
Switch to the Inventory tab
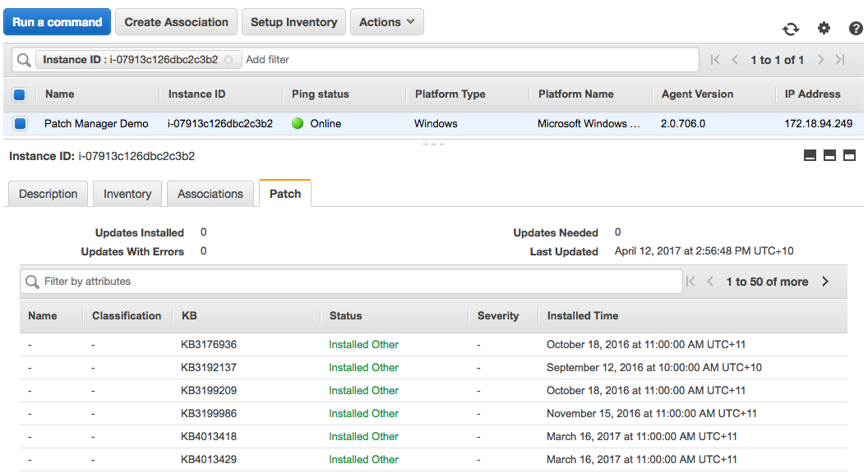coord(127,194)
